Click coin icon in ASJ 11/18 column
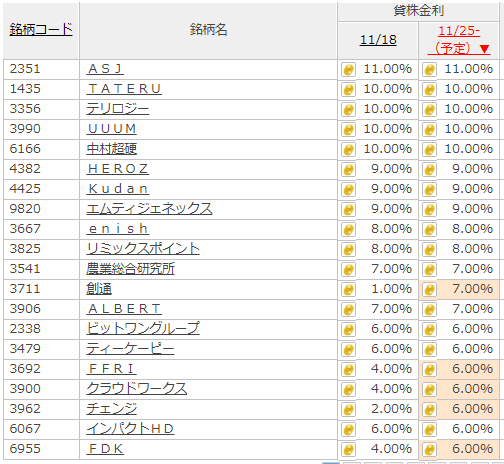 [348, 70]
